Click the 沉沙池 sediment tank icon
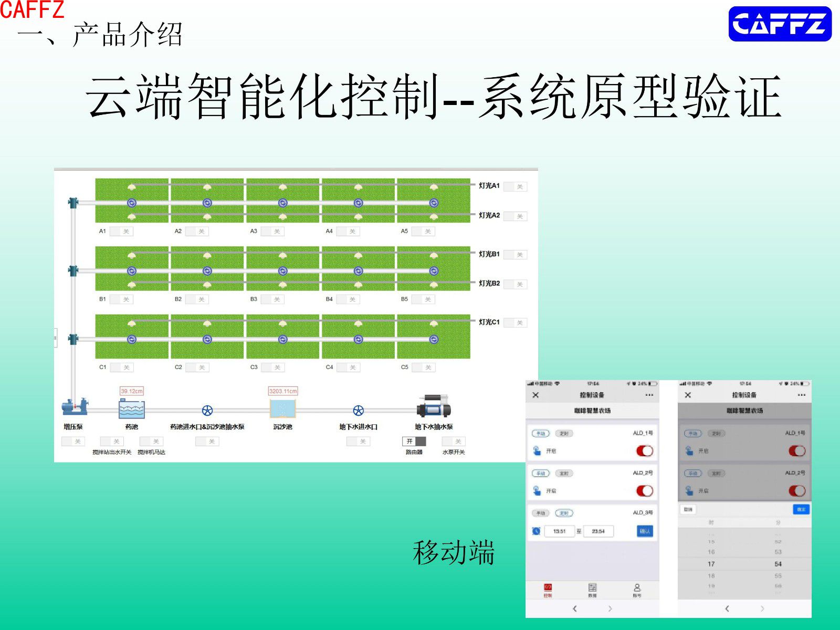840x630 pixels. pyautogui.click(x=282, y=409)
